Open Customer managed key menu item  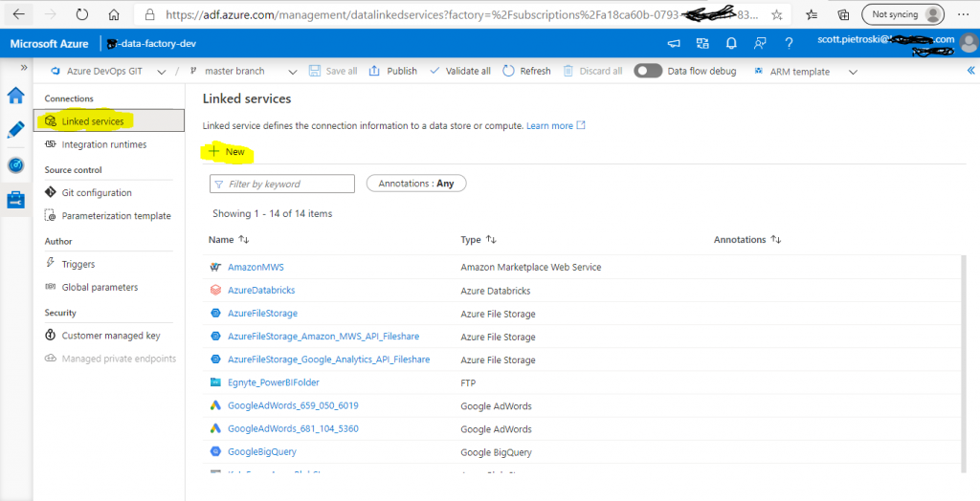coord(109,336)
